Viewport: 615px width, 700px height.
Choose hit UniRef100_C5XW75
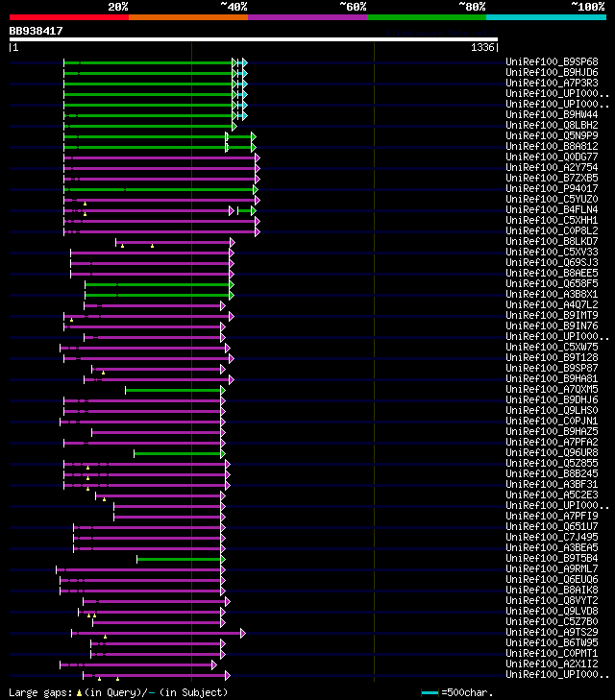[552, 347]
